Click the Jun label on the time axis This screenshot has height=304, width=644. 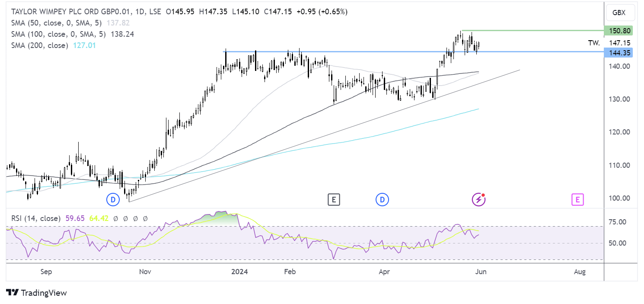point(481,272)
